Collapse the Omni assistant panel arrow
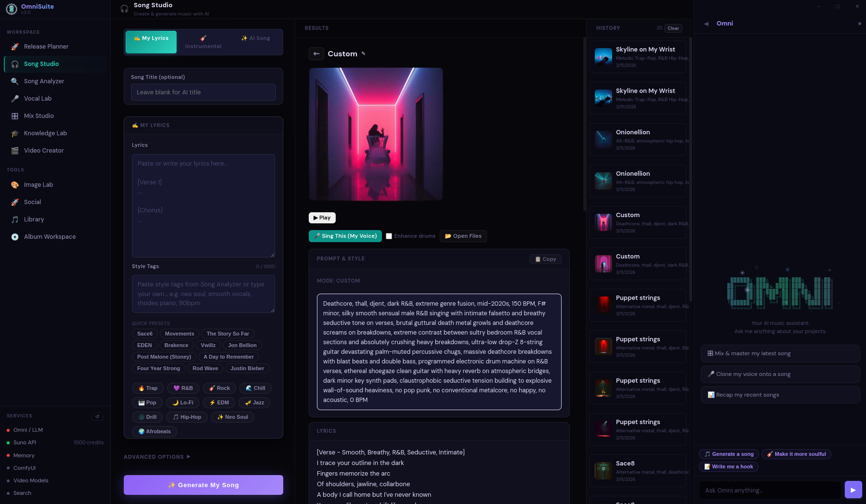Screen dimensions: 866x504 pos(706,24)
